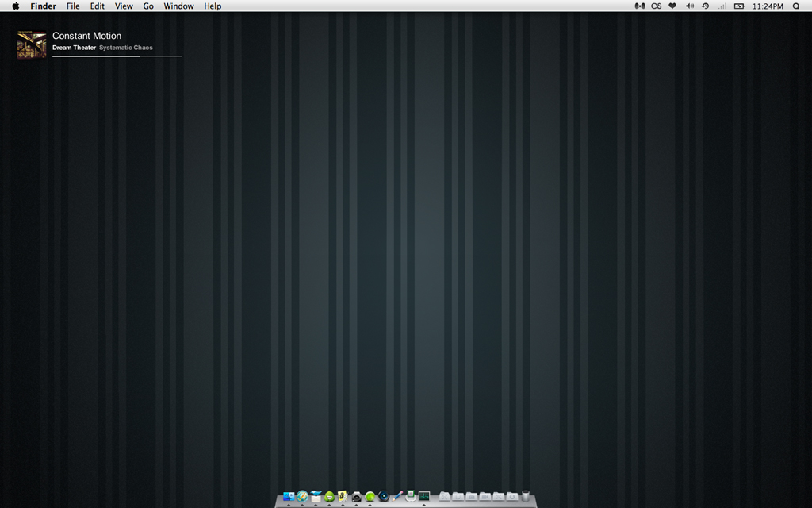Click the song progress bar

coord(117,56)
